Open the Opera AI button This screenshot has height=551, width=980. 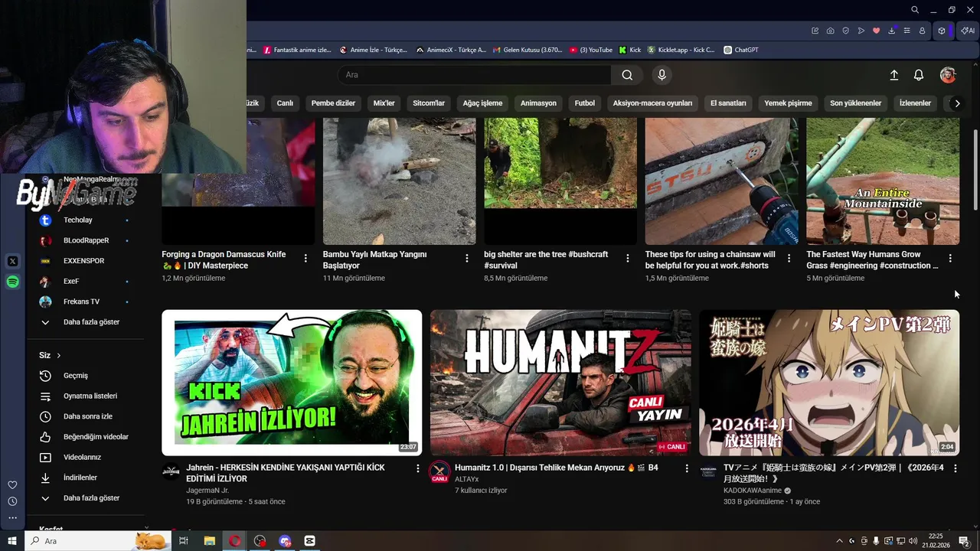968,31
